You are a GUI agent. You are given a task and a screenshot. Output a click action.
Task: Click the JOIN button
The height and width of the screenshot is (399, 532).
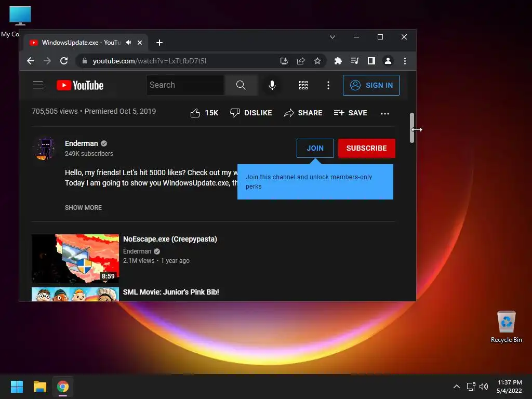pyautogui.click(x=315, y=148)
